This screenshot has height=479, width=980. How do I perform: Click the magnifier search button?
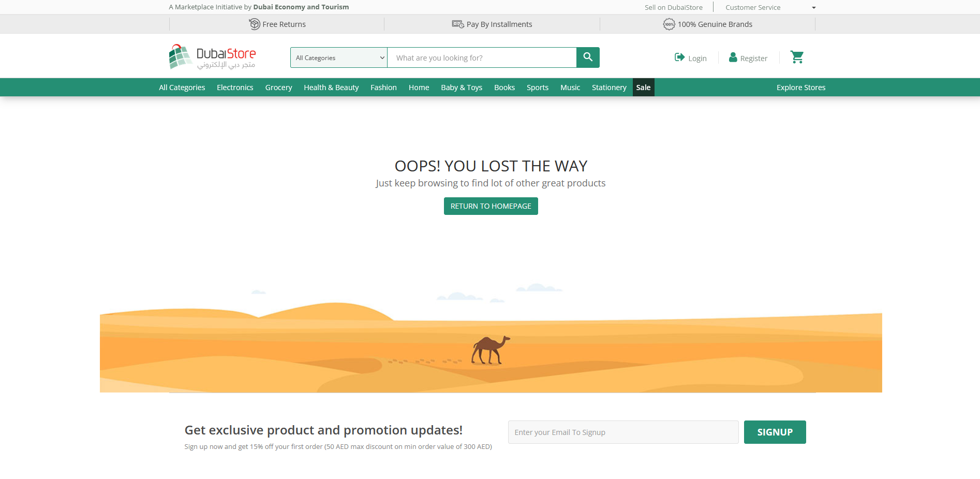pyautogui.click(x=588, y=57)
